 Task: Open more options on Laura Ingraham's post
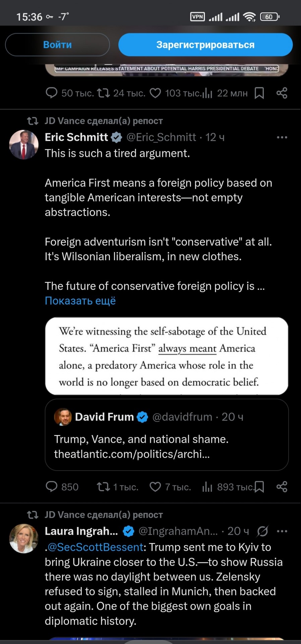tap(282, 531)
